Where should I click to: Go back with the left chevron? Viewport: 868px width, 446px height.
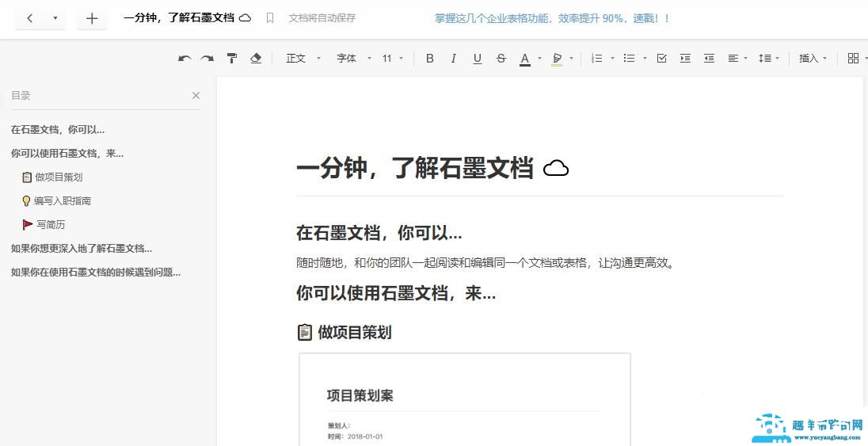tap(30, 18)
